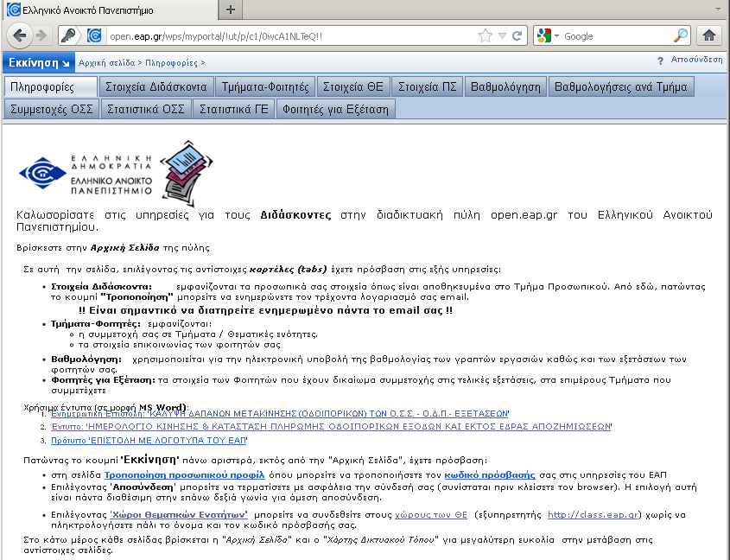
Task: Open the Συμμετοχές ΟΣΣ tab
Action: pos(52,109)
